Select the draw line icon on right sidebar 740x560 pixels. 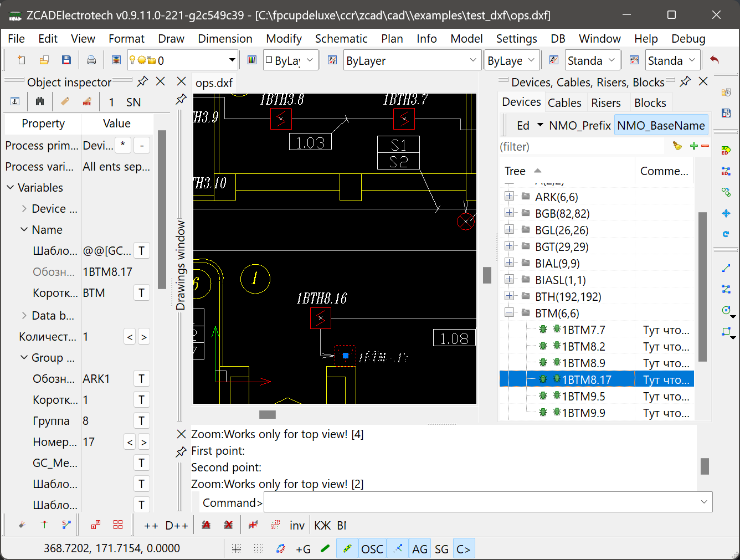[x=726, y=268]
